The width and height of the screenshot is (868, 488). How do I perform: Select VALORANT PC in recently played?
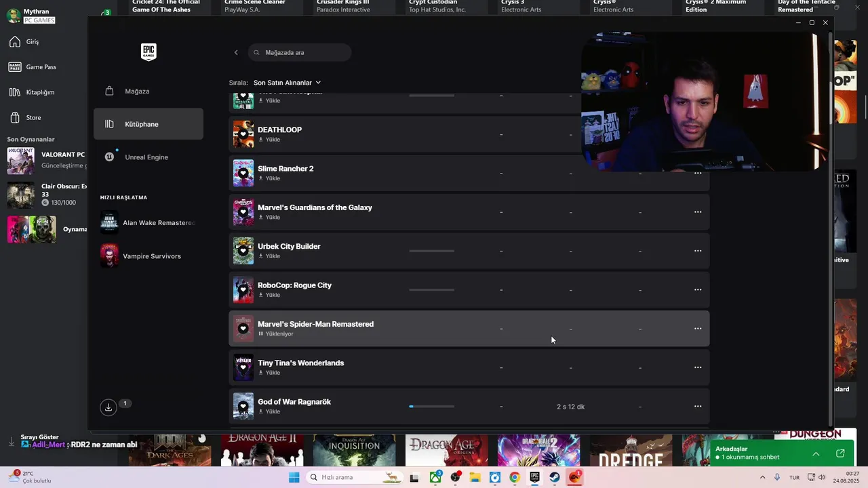[47, 160]
